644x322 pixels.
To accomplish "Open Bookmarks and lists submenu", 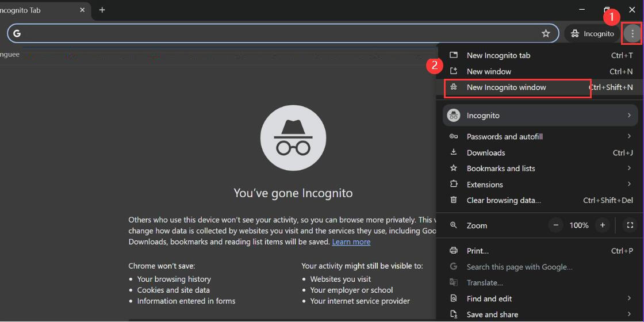I will tap(540, 168).
